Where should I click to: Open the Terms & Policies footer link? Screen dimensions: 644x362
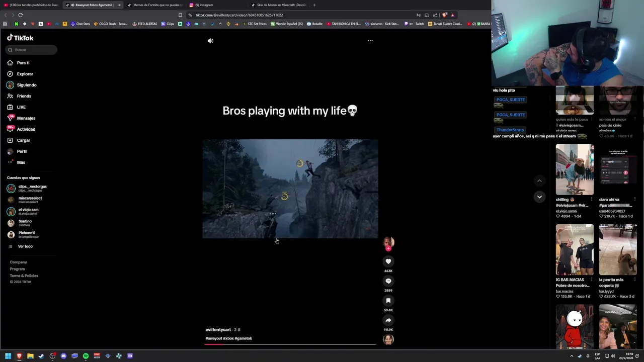pyautogui.click(x=24, y=276)
